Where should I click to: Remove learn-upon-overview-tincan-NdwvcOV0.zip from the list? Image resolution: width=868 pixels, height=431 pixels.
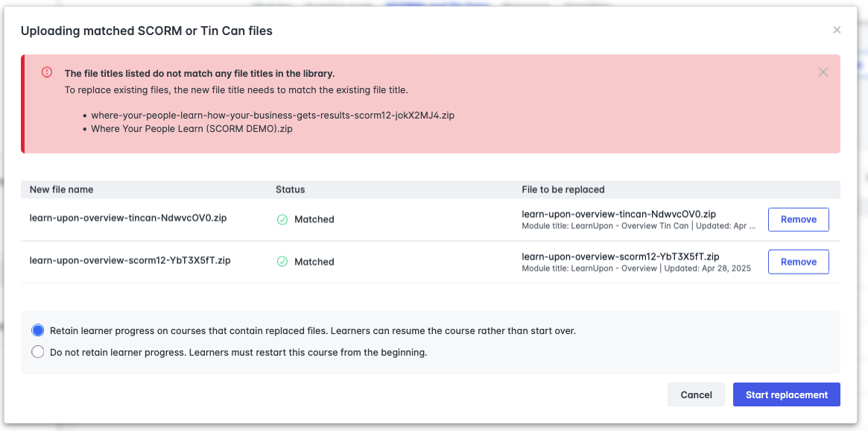798,218
